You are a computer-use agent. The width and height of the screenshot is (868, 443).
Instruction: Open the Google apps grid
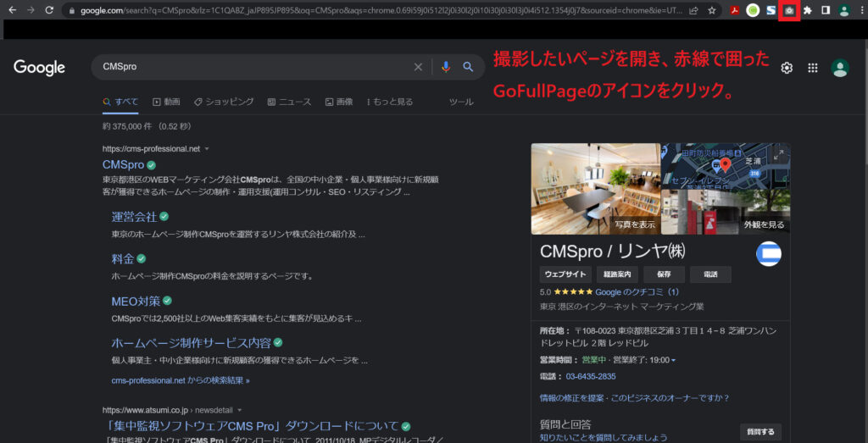[x=813, y=68]
